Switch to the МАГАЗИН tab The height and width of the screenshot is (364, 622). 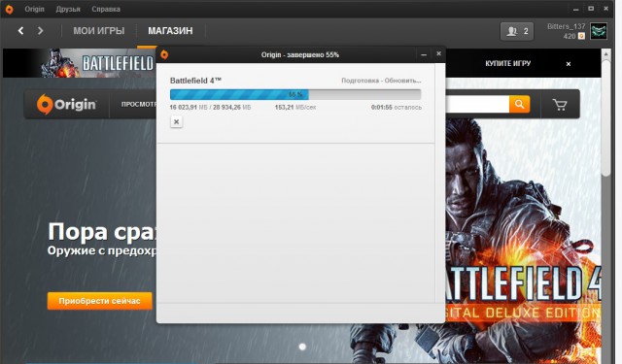pos(170,31)
